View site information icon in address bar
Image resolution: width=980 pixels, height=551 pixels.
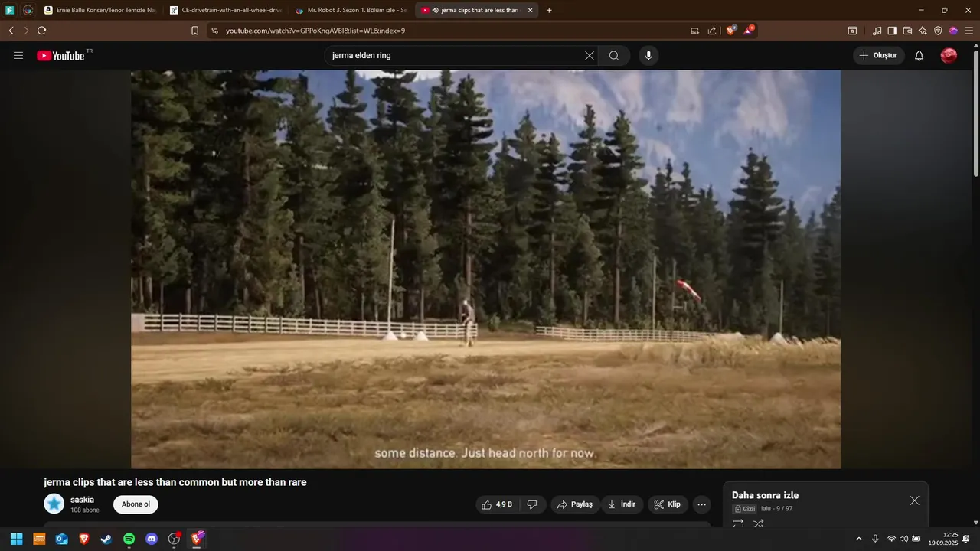214,31
